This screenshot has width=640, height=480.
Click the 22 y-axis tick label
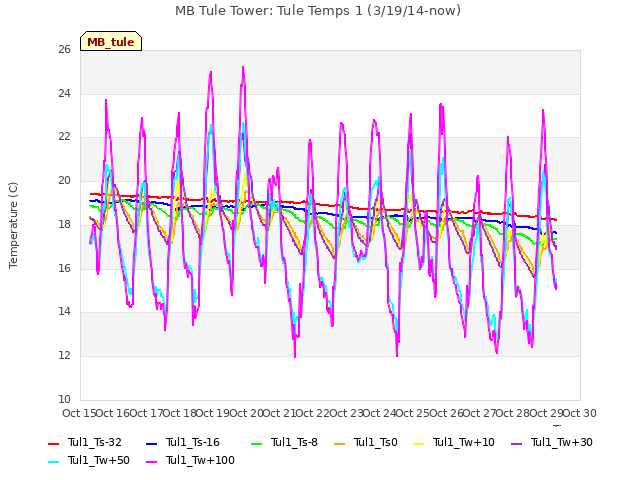coord(64,137)
